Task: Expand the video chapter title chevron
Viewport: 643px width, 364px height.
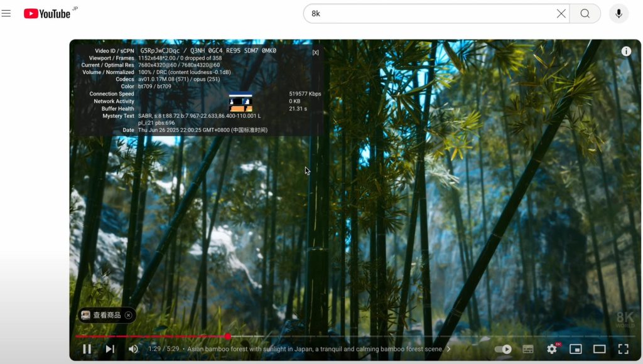Action: pos(448,349)
